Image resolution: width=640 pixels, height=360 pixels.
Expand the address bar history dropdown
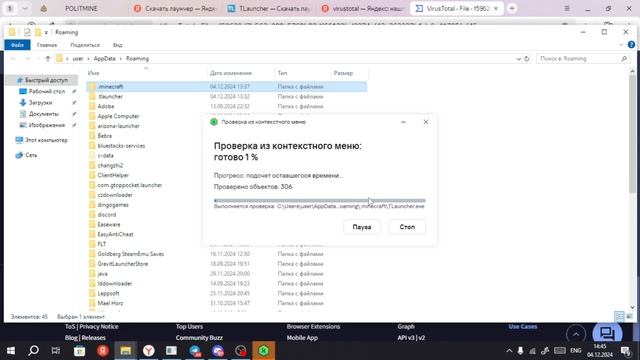pos(518,59)
